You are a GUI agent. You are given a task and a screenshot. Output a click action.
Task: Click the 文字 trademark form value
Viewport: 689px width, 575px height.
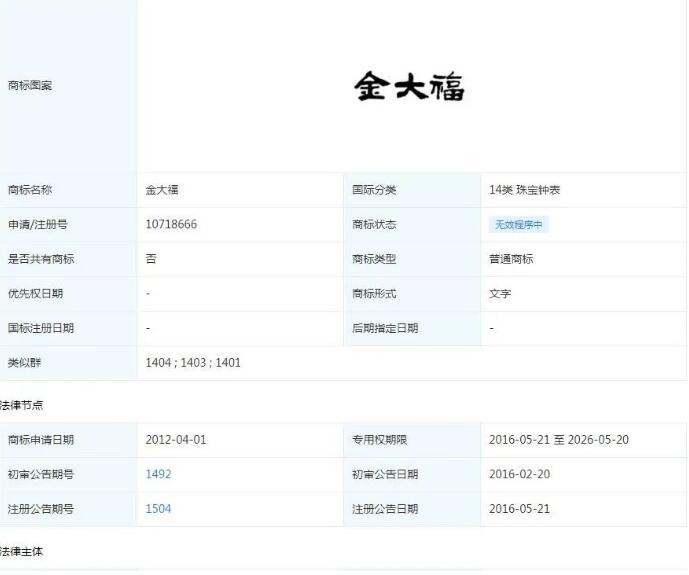tap(500, 294)
